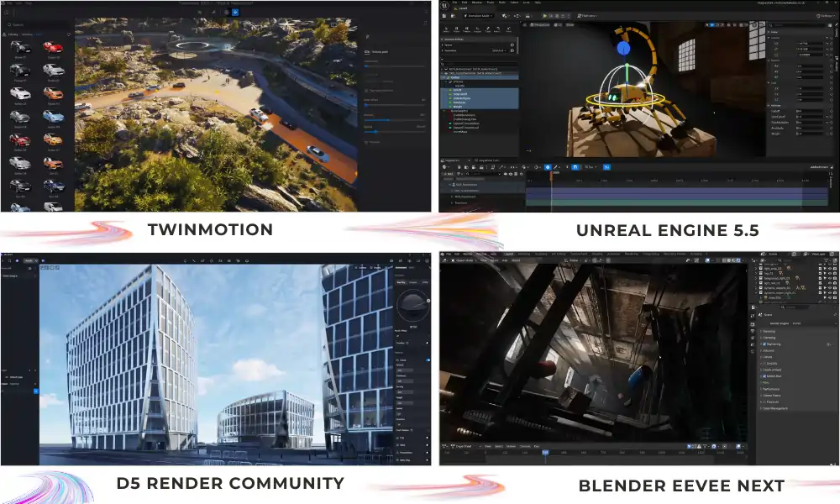Switch to the Layout workspace tab in Blender
The width and height of the screenshot is (840, 504).
tap(508, 254)
